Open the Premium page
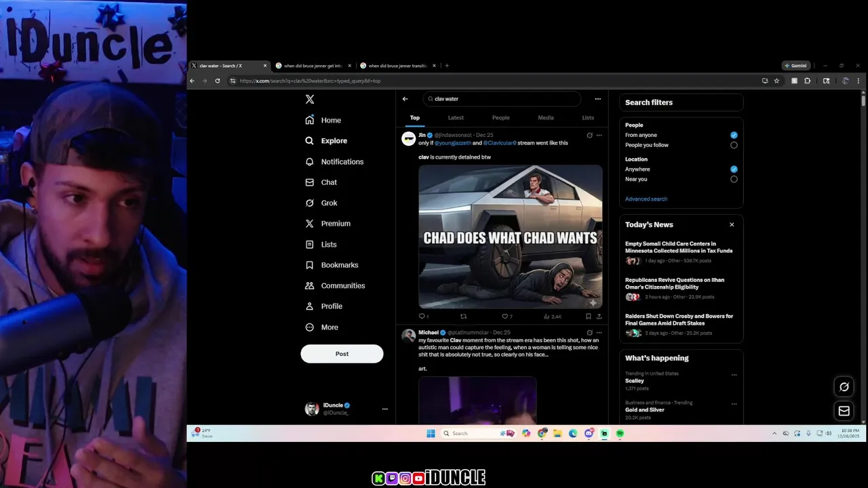The image size is (868, 488). coord(328,224)
